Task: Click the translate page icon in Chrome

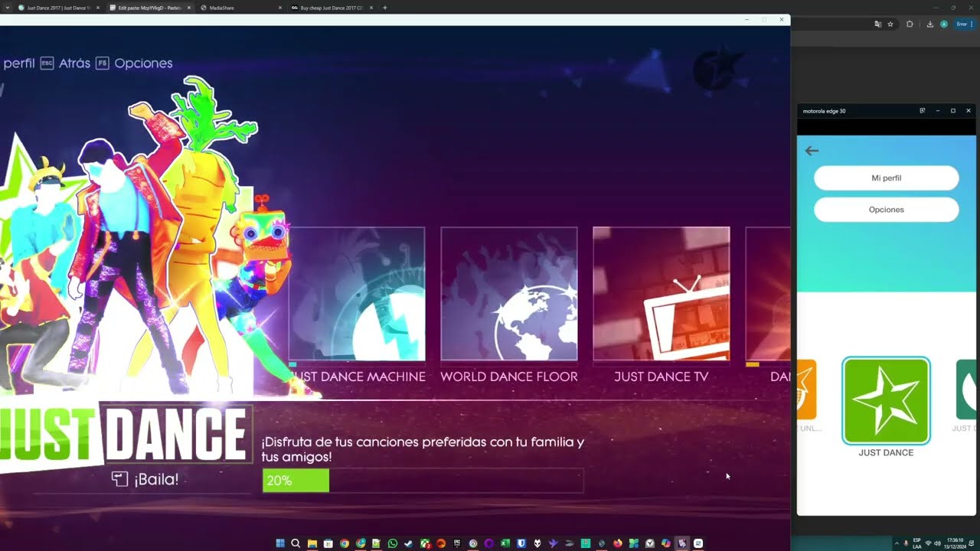Action: point(877,24)
